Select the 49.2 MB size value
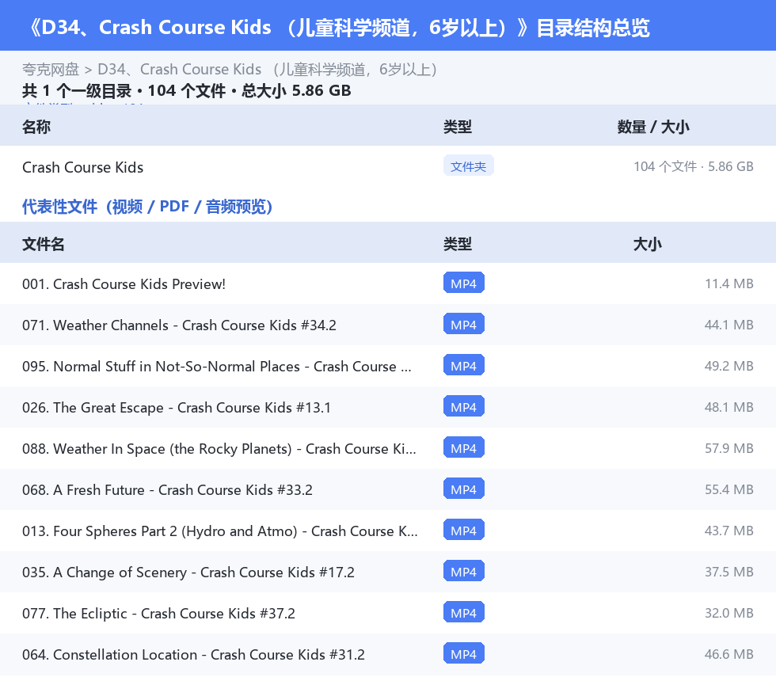The image size is (776, 700). click(729, 366)
